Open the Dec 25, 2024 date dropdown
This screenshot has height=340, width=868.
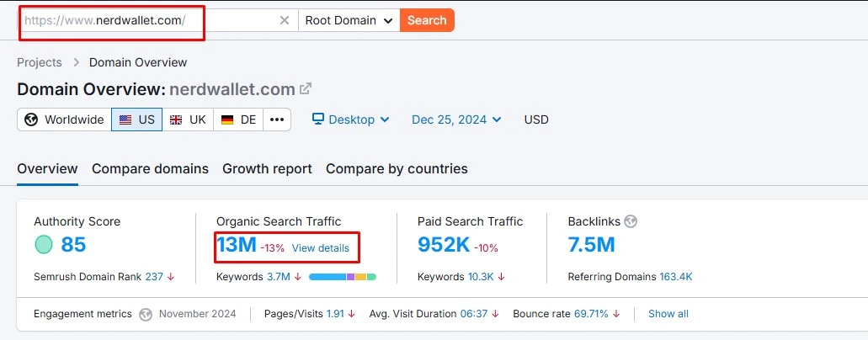456,120
